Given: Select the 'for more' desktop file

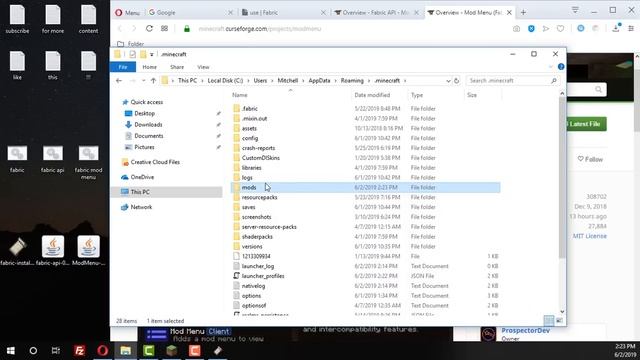Looking at the screenshot, I should pyautogui.click(x=53, y=19).
